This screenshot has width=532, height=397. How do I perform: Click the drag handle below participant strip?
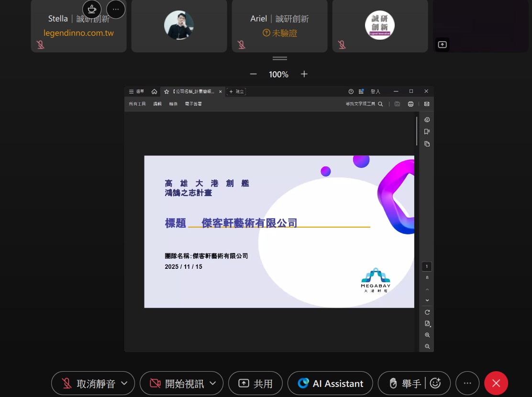pyautogui.click(x=280, y=58)
